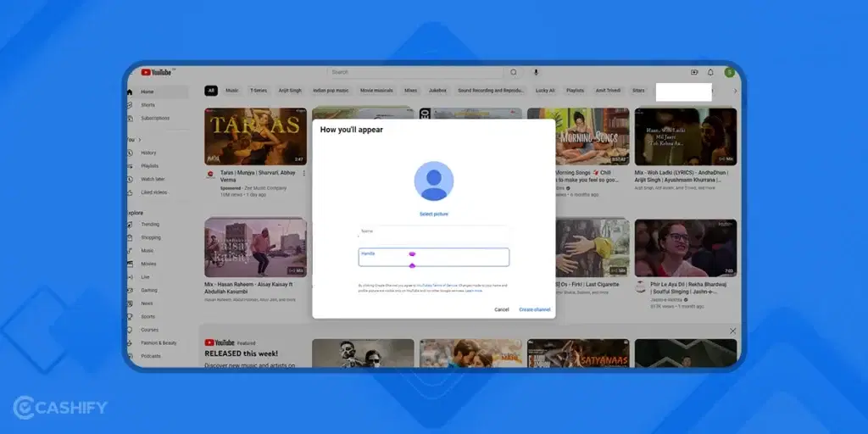Screen dimensions: 868x434
Task: Start voice search with microphone icon
Action: [x=536, y=72]
